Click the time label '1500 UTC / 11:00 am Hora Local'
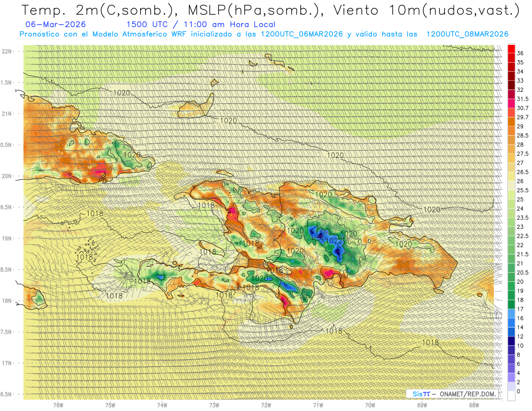 (201, 25)
